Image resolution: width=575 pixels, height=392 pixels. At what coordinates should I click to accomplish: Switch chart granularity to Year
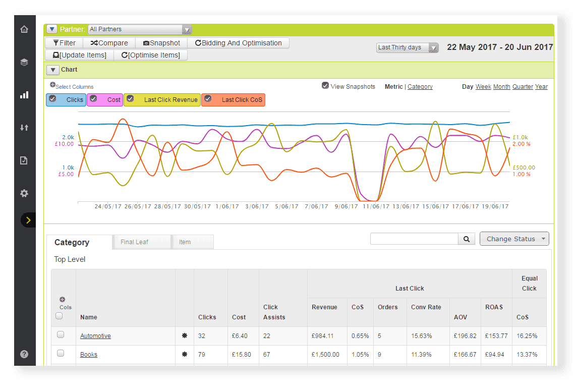(541, 87)
